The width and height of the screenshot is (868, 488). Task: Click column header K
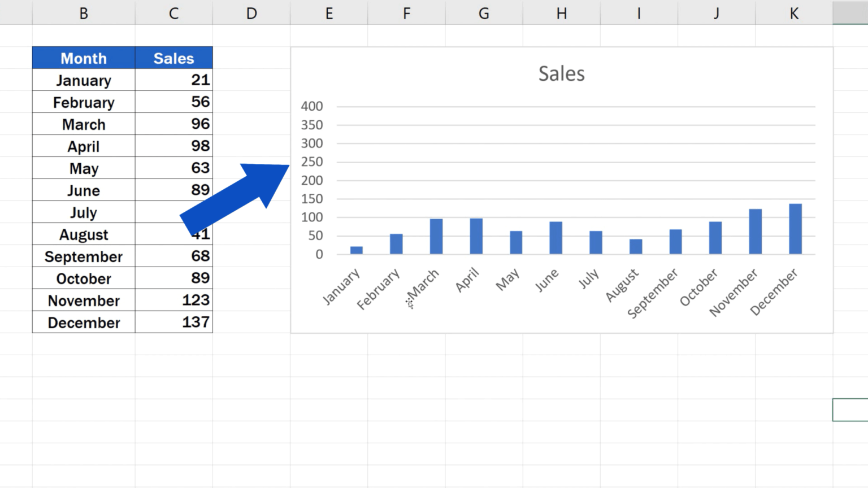pos(793,12)
